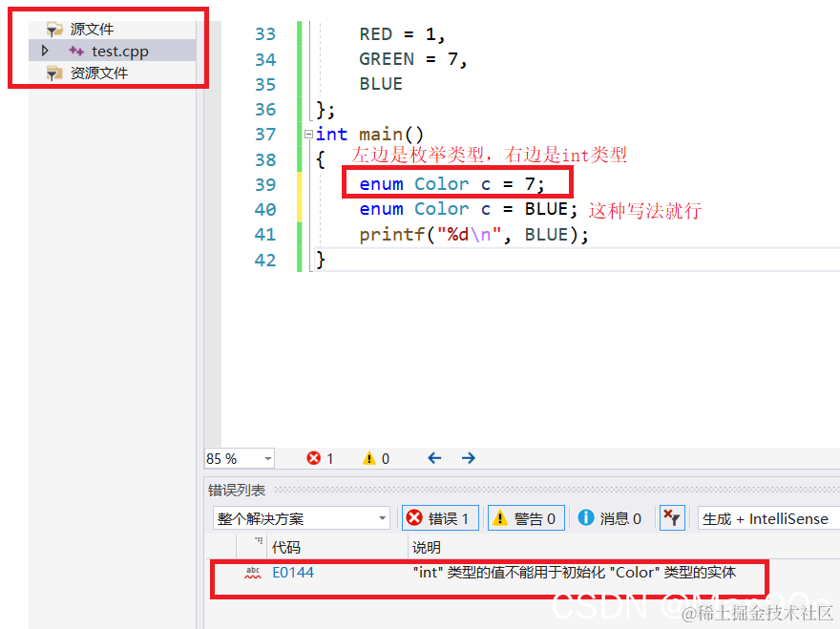Viewport: 840px width, 629px height.
Task: Go to next issue with right arrow
Action: pos(469,458)
